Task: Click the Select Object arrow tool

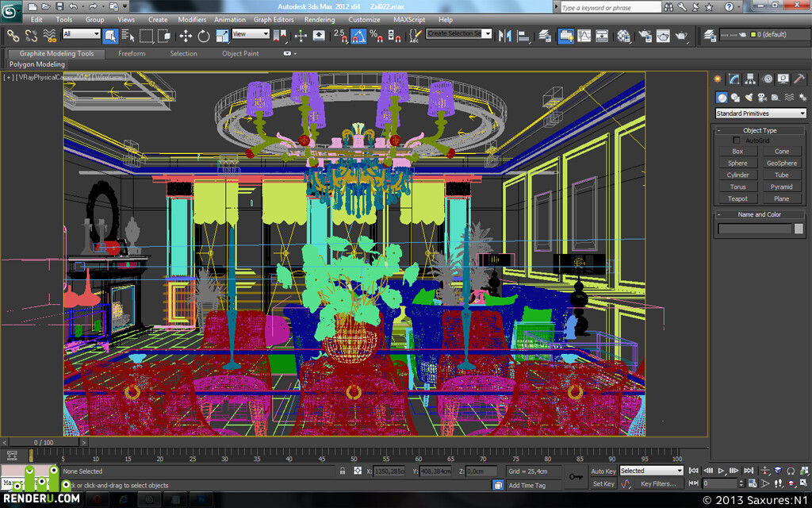Action: (x=109, y=36)
